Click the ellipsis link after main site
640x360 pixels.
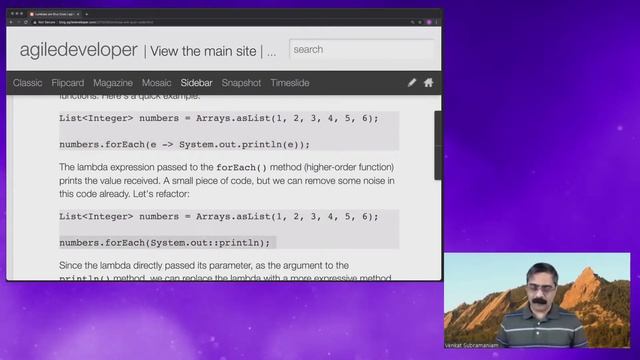[271, 52]
